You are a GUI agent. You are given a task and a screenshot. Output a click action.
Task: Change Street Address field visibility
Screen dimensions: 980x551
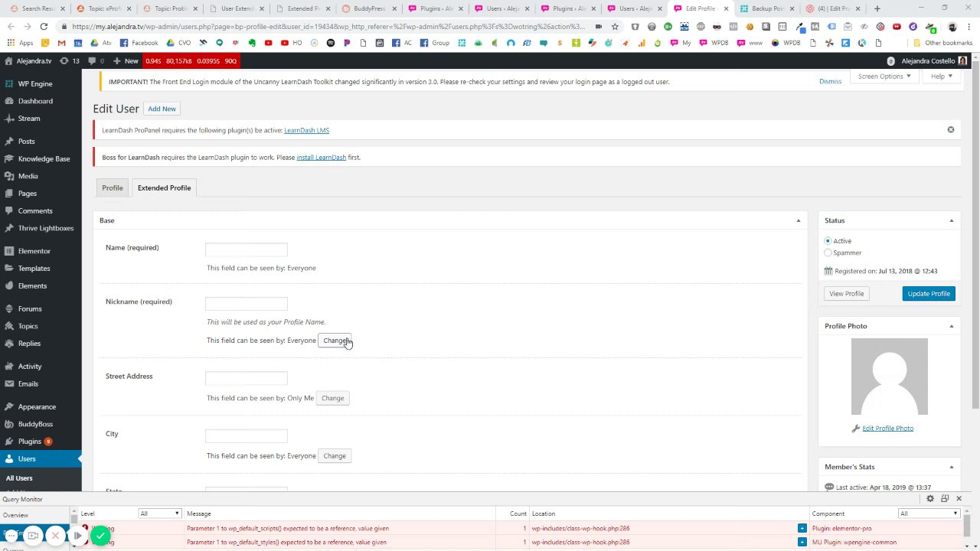332,398
